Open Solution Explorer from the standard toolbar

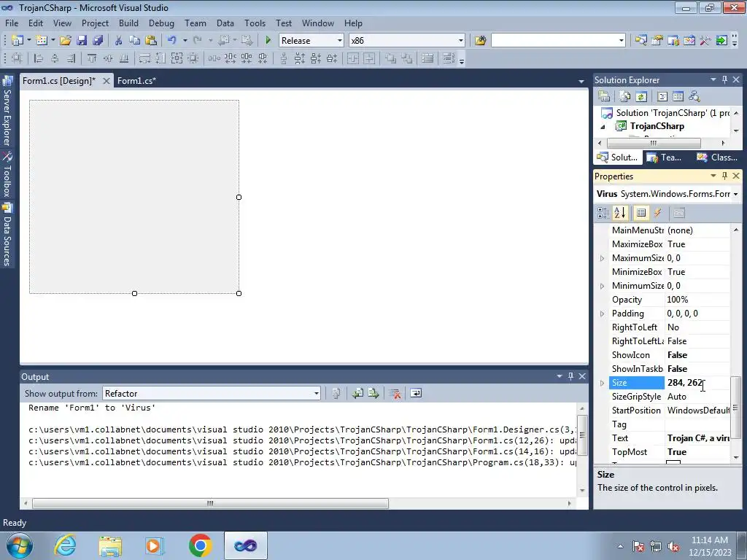(x=641, y=41)
